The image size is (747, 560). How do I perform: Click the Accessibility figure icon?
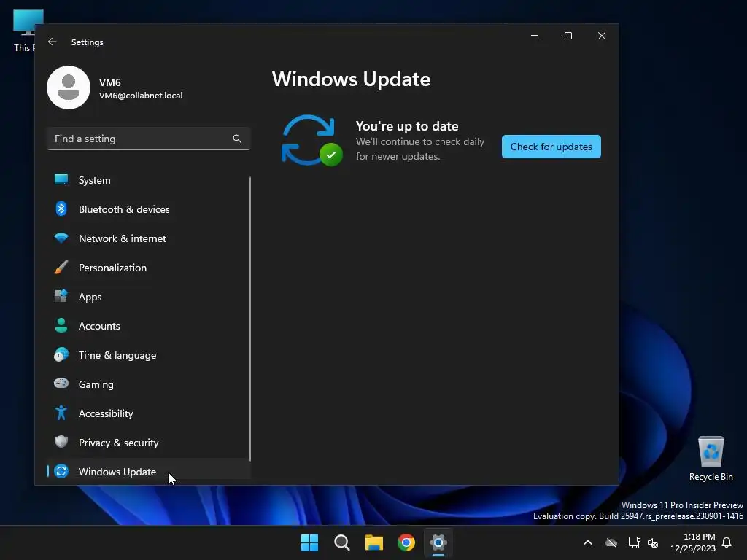pos(61,413)
